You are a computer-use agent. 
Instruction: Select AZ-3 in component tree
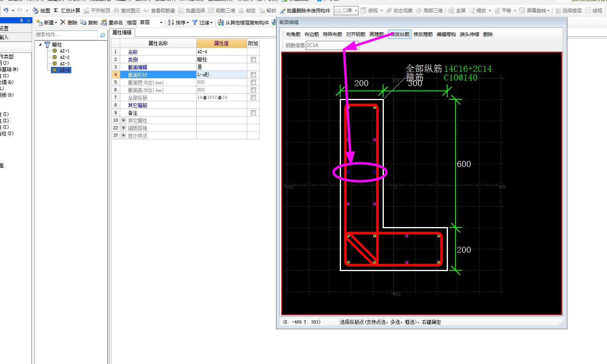pos(65,64)
